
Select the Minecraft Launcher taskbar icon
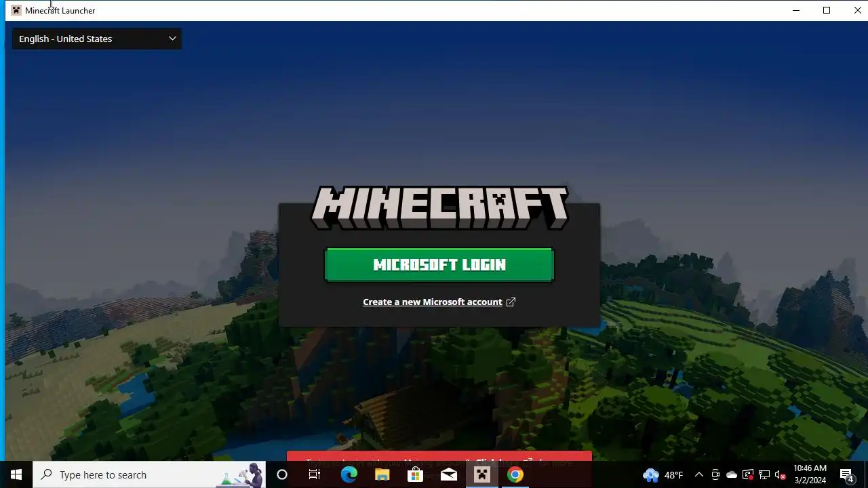pos(482,475)
